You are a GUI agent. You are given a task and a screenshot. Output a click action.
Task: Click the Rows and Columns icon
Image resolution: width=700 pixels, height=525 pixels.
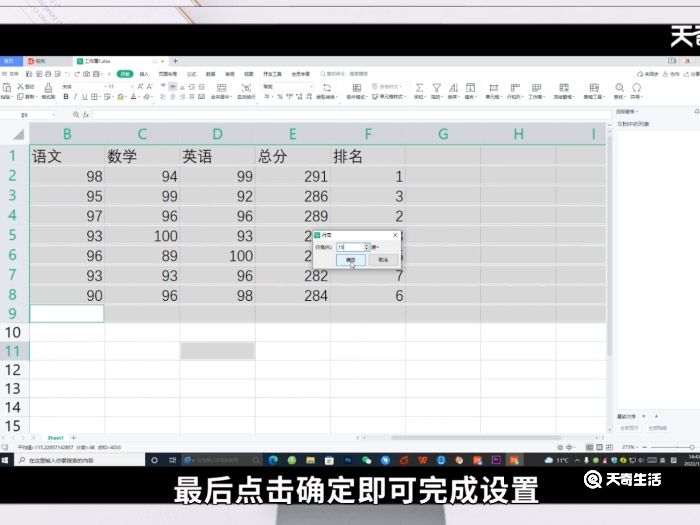515,88
